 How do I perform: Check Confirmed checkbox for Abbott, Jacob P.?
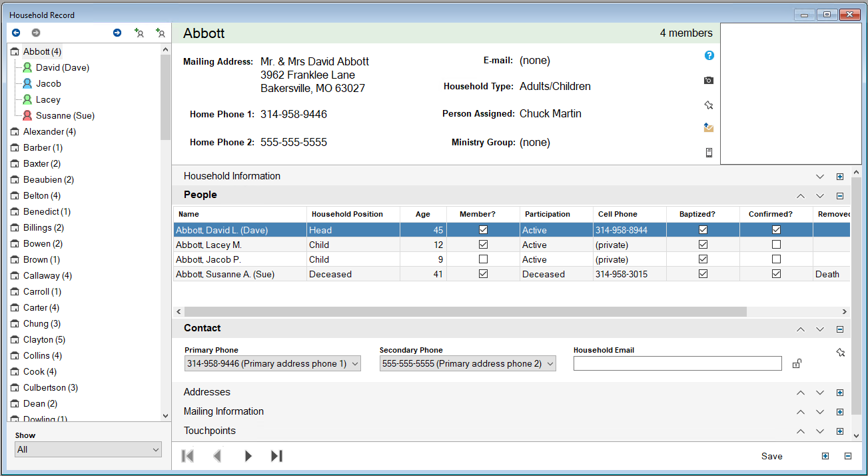(x=776, y=259)
